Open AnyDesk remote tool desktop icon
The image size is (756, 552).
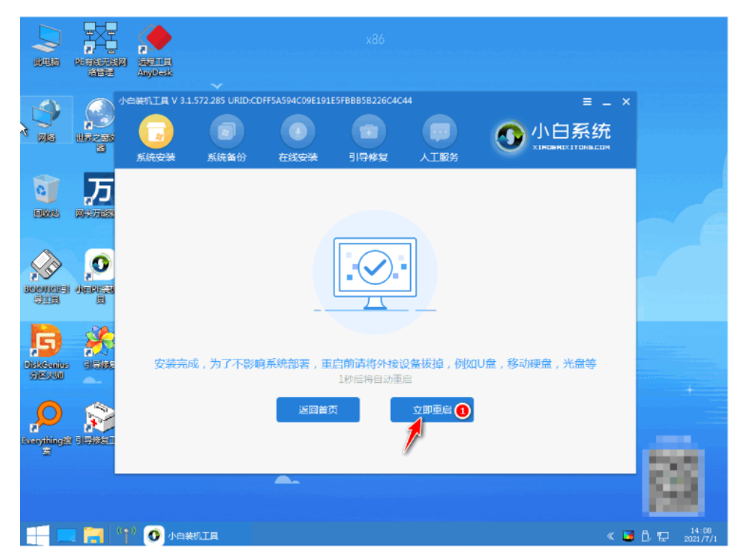[x=155, y=49]
